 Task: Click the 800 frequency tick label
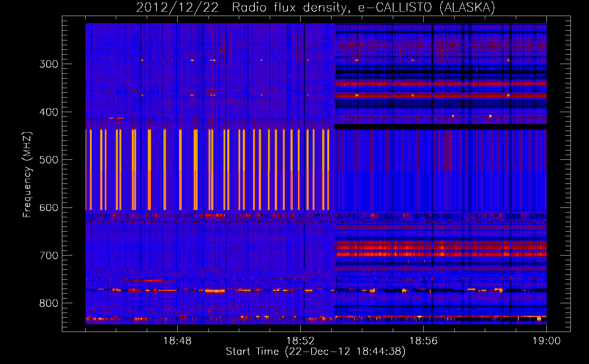point(49,304)
